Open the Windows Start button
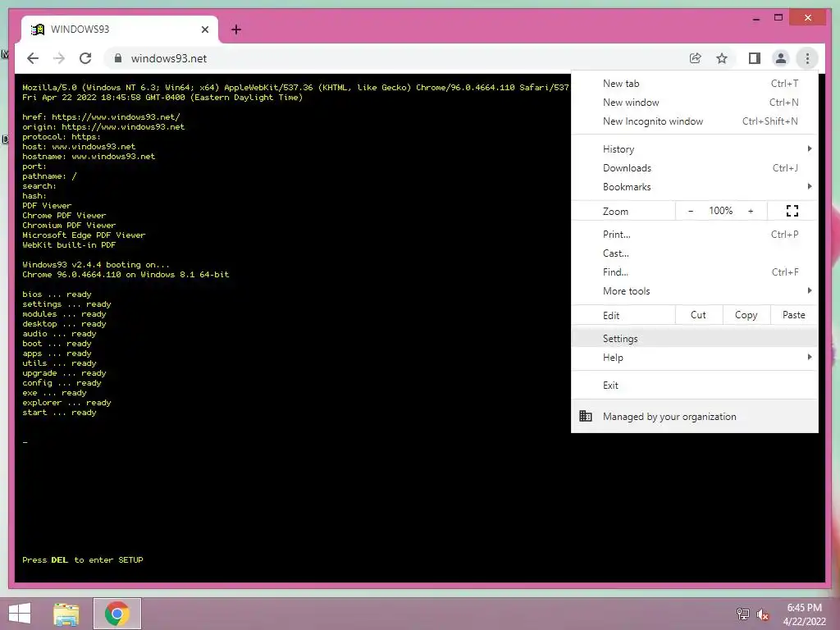The width and height of the screenshot is (840, 630). 20,614
